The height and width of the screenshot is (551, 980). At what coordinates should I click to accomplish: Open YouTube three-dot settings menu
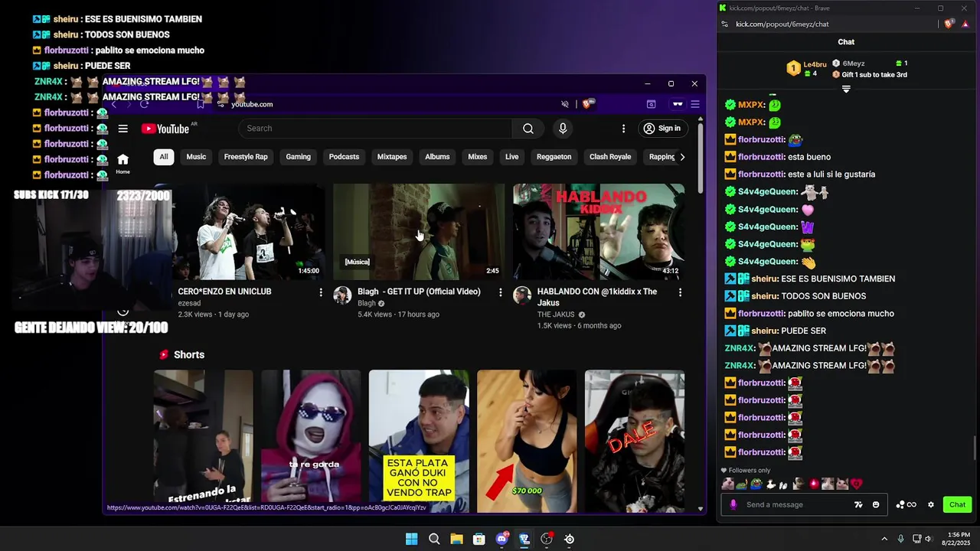click(623, 129)
